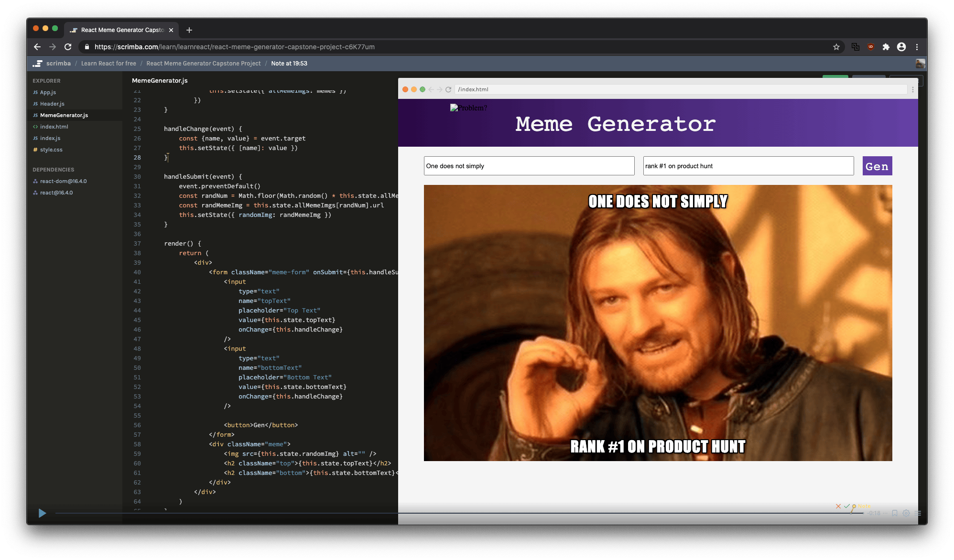The image size is (954, 560).
Task: Open the preview pane three-dot menu
Action: 912,89
